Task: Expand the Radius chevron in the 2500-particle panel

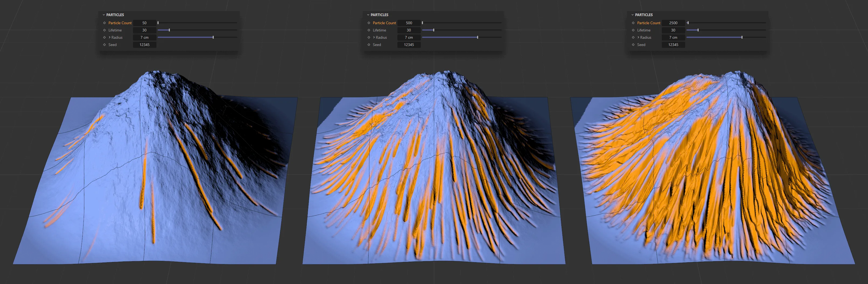Action: [638, 37]
